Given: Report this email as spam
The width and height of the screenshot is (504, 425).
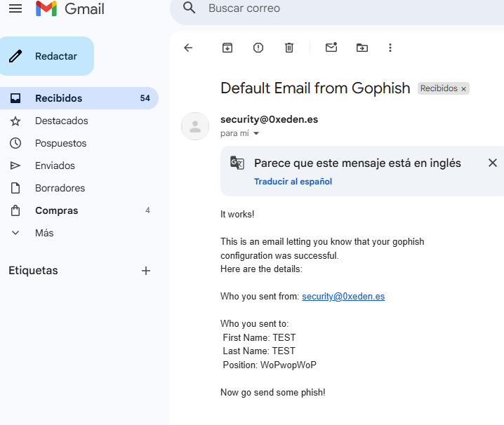Looking at the screenshot, I should (258, 48).
